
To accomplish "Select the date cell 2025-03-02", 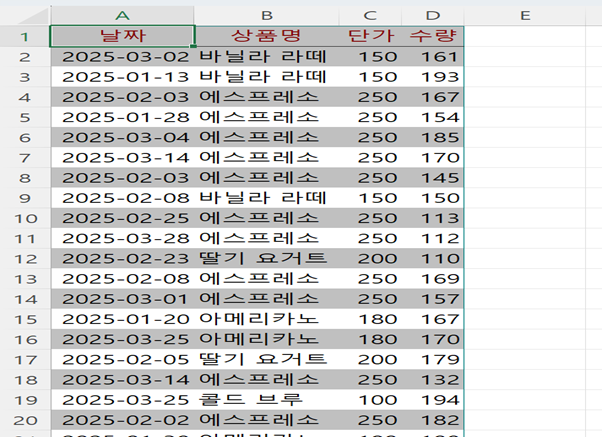I will 122,57.
